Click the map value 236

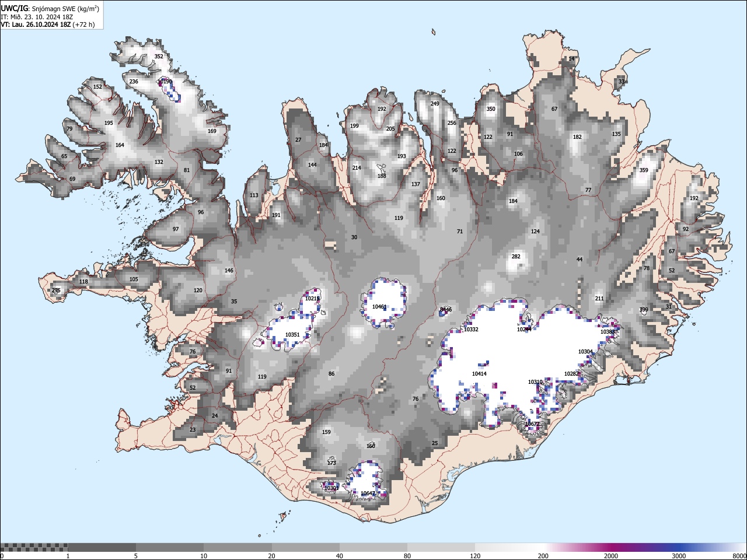134,82
